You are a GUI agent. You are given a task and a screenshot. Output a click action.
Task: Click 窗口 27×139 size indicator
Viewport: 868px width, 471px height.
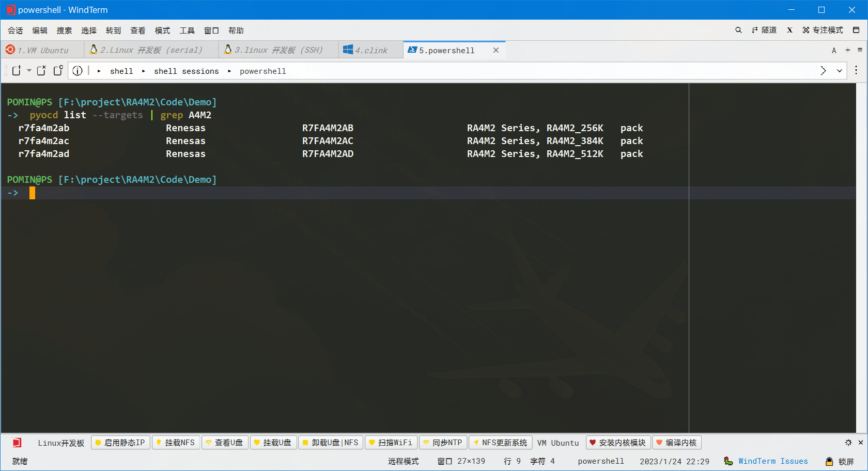click(x=461, y=461)
